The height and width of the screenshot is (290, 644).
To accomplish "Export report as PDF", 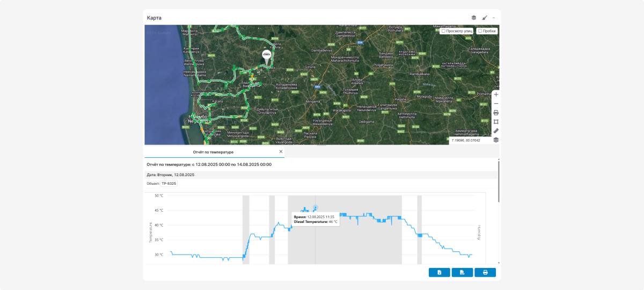I will (462, 272).
